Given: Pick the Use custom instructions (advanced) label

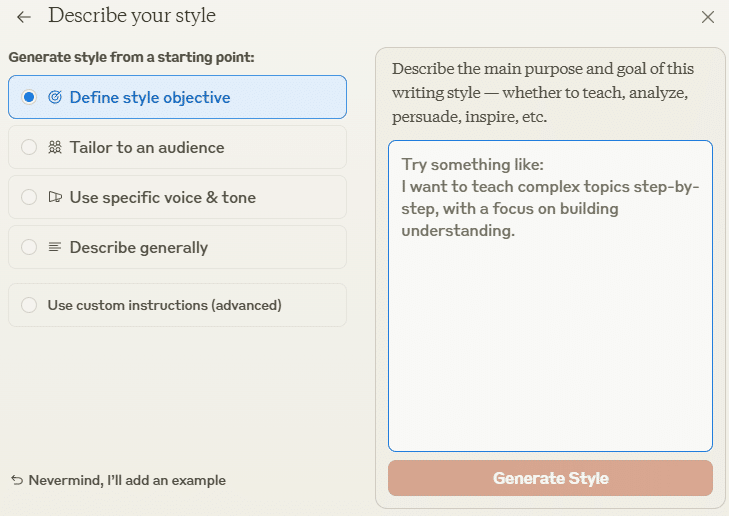Looking at the screenshot, I should [165, 305].
